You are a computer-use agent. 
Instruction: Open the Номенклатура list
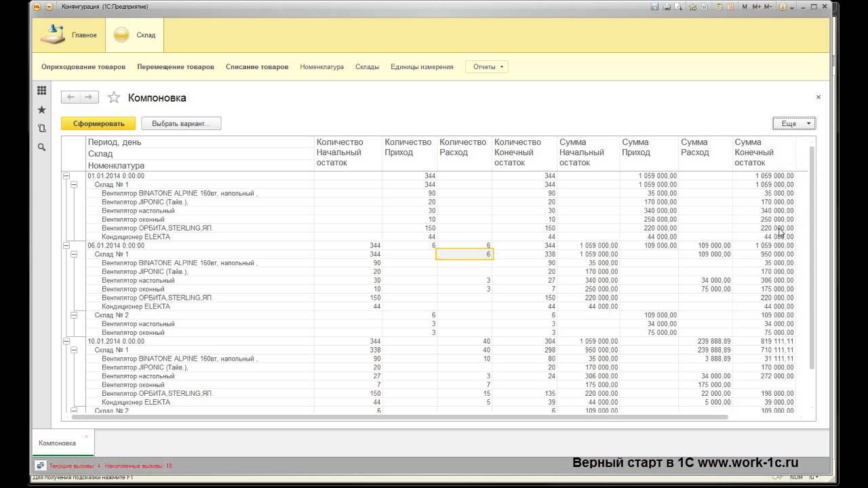pos(322,67)
